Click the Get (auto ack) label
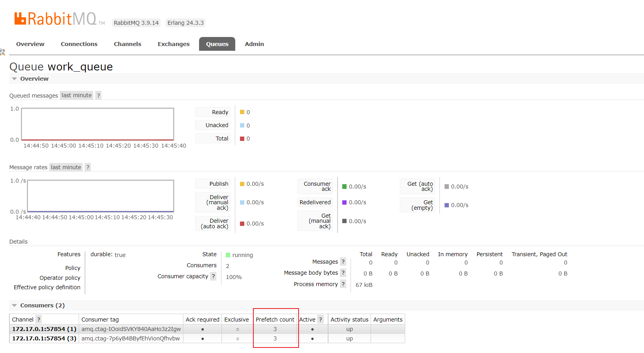 [418, 187]
